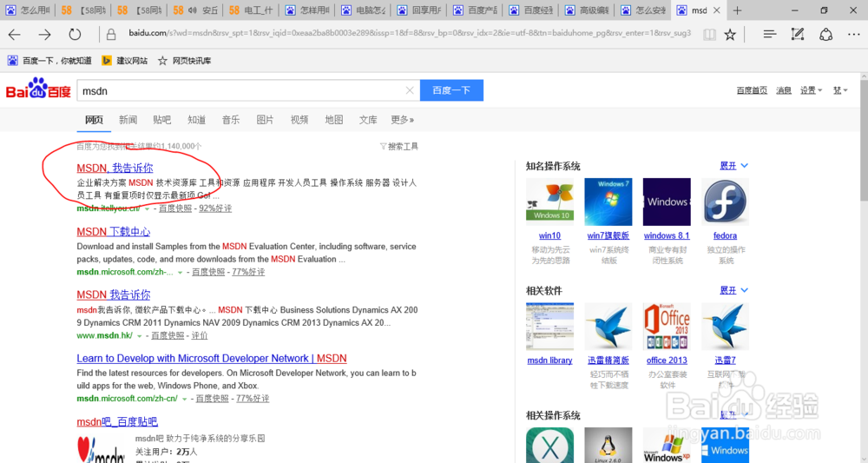Click the Office 2013 thumbnail
Image resolution: width=868 pixels, height=463 pixels.
pyautogui.click(x=667, y=327)
